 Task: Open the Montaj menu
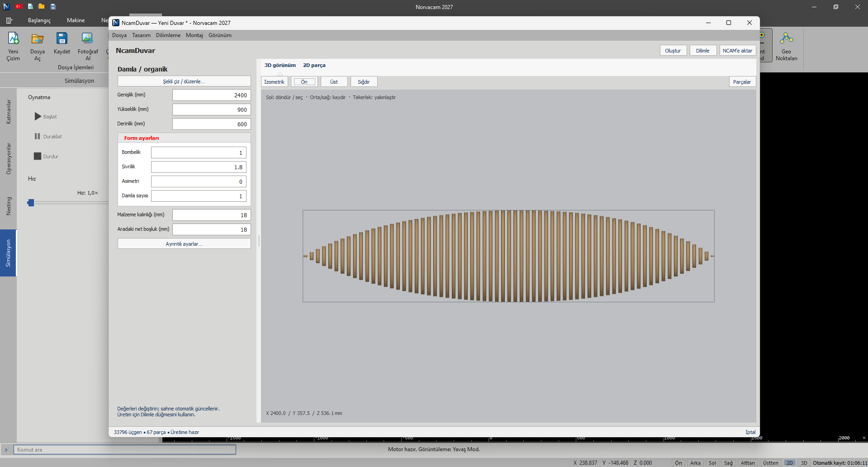click(x=194, y=35)
